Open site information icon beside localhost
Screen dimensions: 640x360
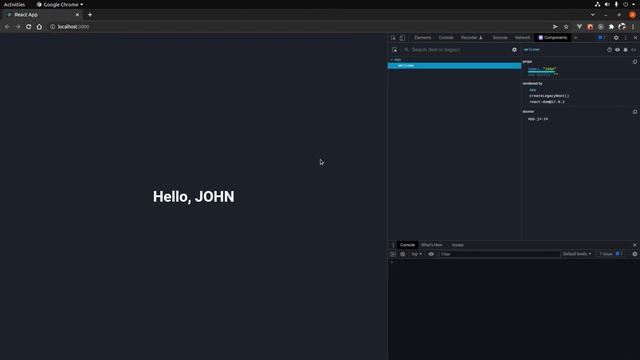pyautogui.click(x=53, y=27)
